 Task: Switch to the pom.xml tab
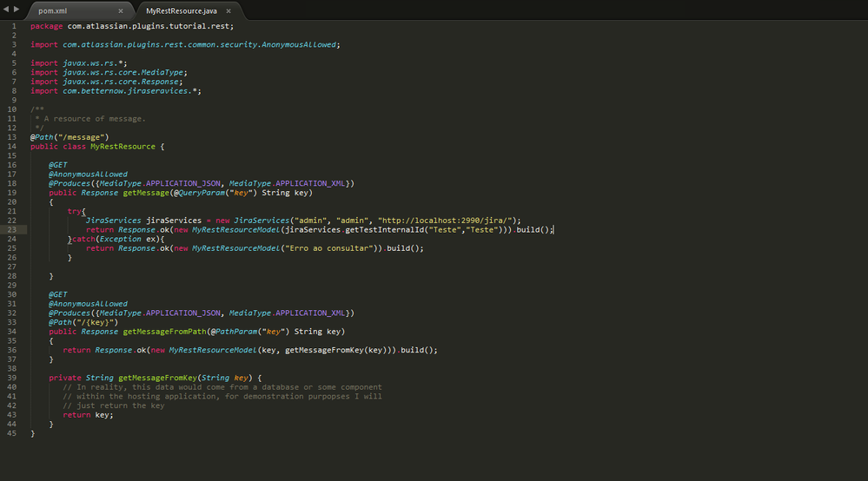click(x=53, y=11)
